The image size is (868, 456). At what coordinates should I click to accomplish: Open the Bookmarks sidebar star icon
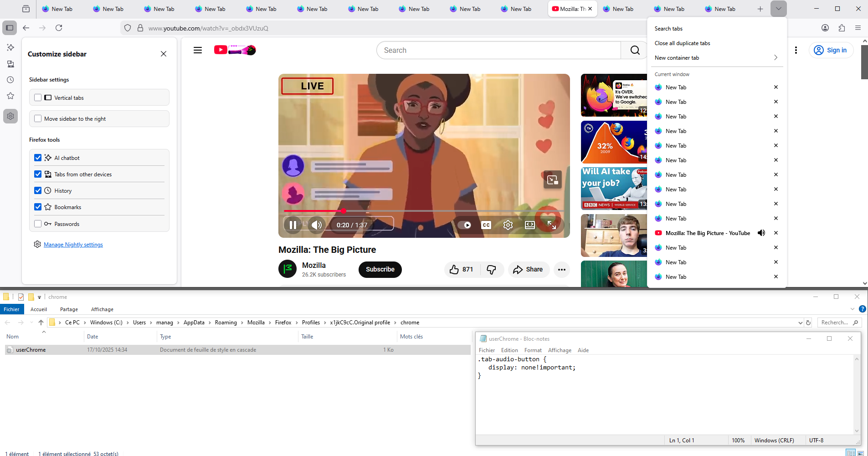10,96
